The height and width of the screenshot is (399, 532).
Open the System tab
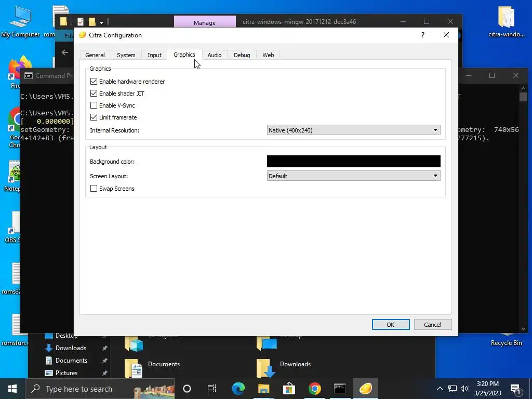(x=126, y=55)
